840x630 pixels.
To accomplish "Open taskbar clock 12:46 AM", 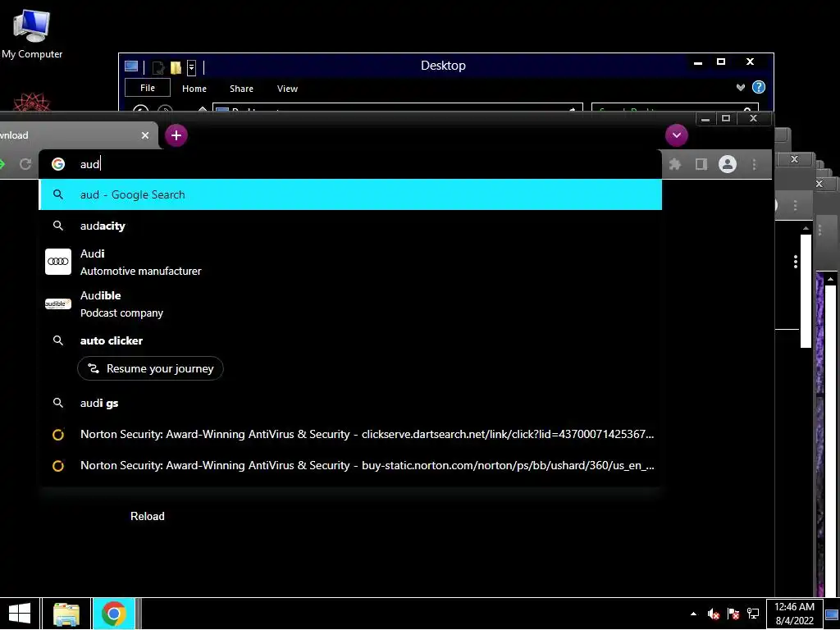I will 794,614.
